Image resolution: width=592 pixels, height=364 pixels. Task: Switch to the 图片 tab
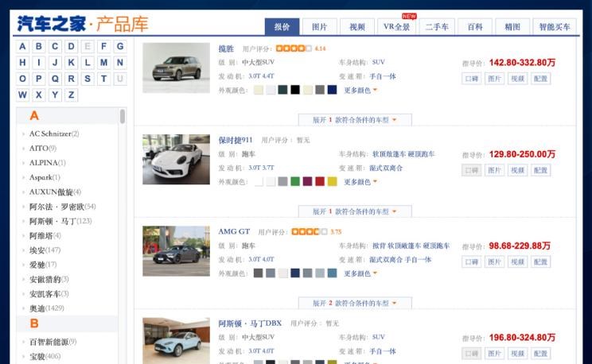pyautogui.click(x=319, y=27)
